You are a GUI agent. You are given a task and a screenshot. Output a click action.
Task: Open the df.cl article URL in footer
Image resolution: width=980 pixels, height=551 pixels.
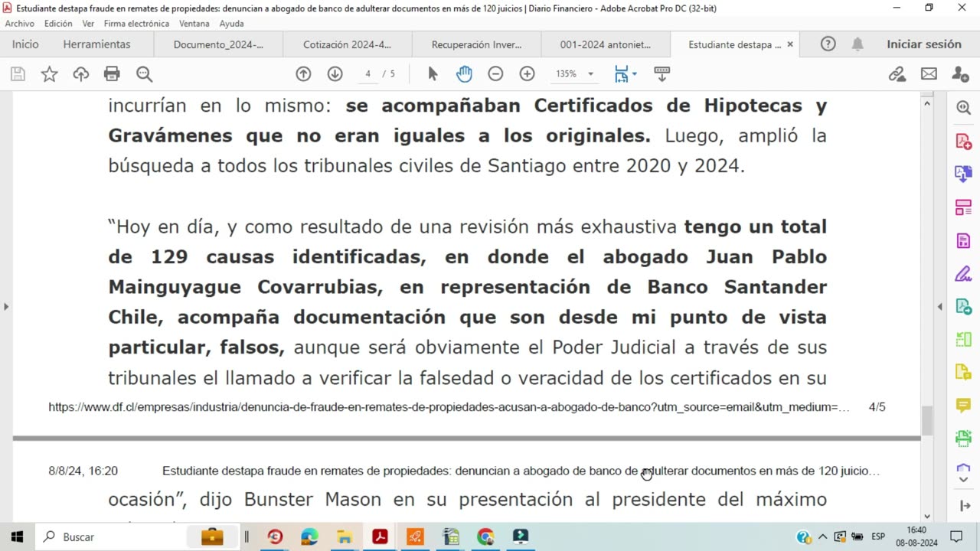pos(449,407)
